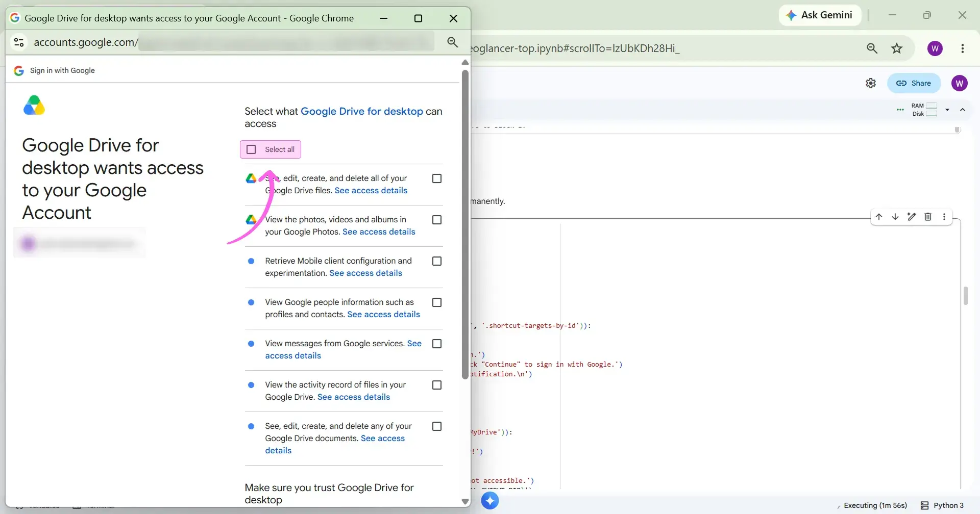Click the "Google Drive for desktop wants access" heading

coord(113,179)
